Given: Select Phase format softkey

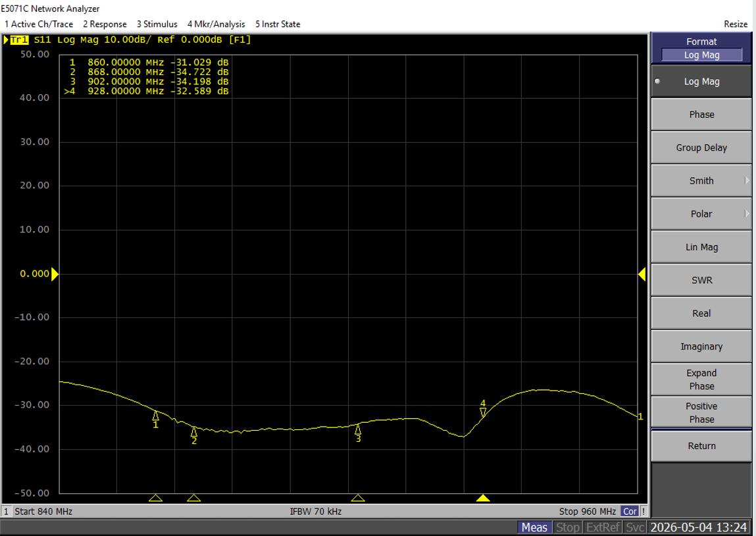Looking at the screenshot, I should [x=701, y=115].
